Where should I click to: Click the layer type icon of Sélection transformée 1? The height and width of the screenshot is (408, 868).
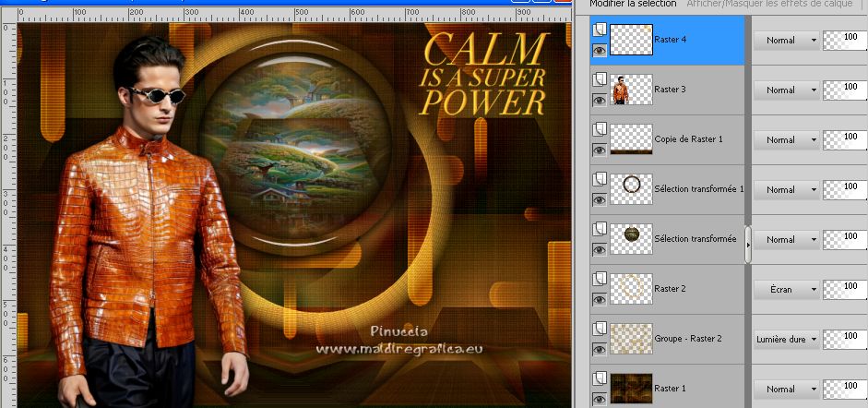tap(600, 179)
